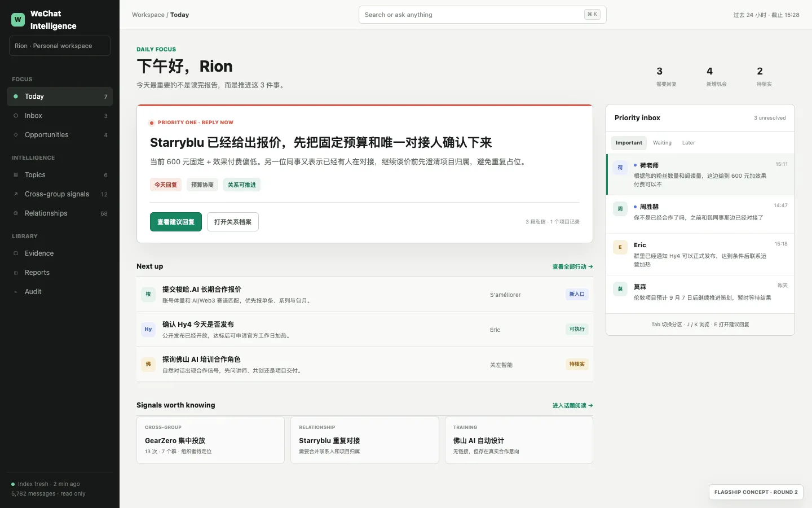Open the Audit section via its icon
This screenshot has height=508, width=812.
click(16, 292)
